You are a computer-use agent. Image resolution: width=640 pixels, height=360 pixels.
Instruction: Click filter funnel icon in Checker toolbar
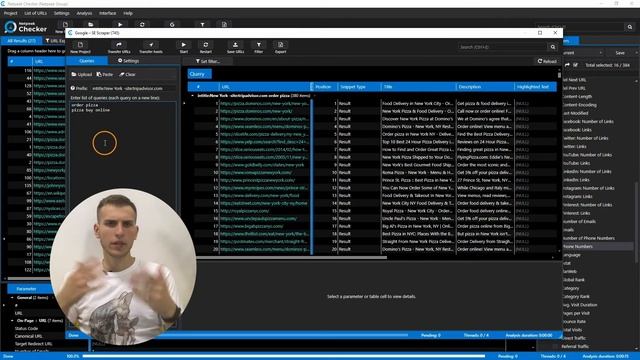(202, 25)
